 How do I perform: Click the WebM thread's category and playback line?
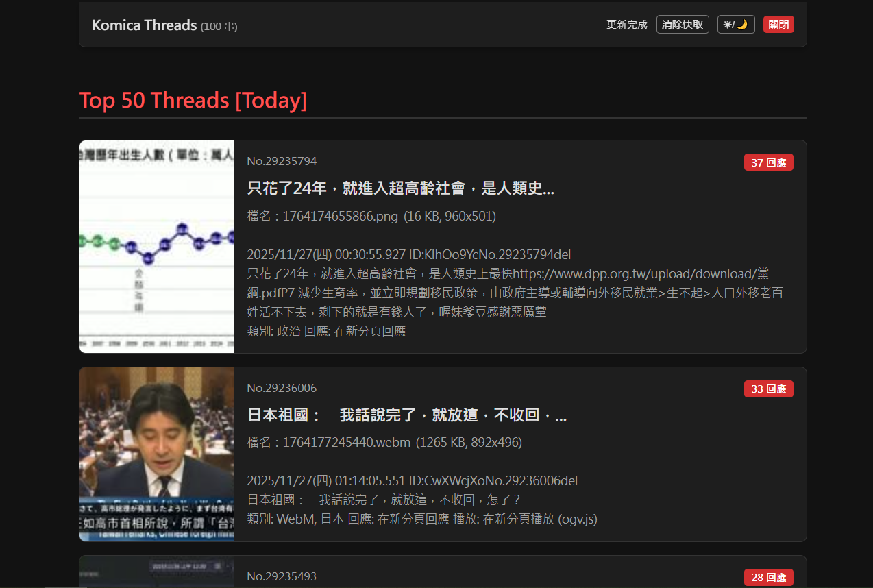421,519
